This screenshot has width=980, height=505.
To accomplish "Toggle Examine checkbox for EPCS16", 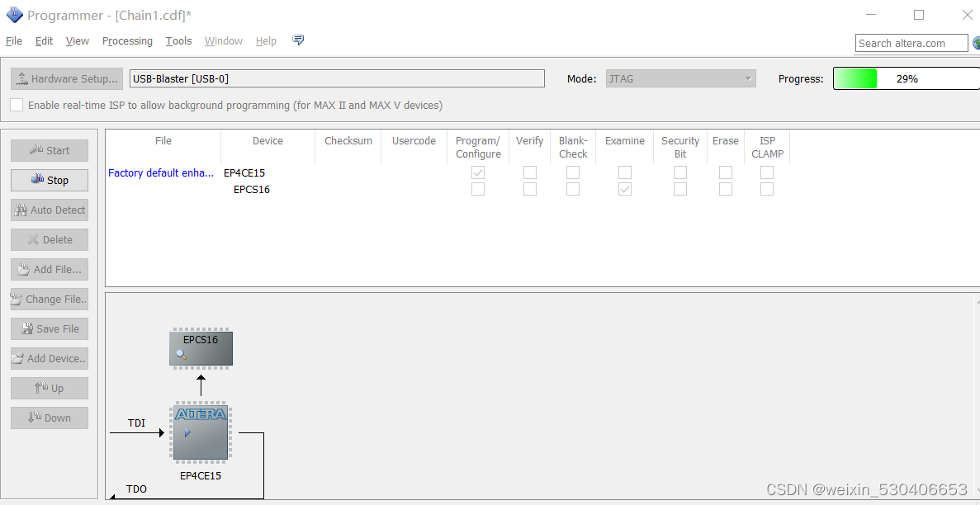I will [x=625, y=189].
